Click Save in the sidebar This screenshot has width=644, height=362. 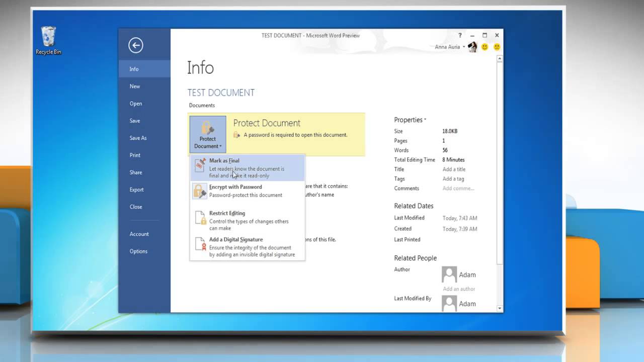click(x=144, y=121)
